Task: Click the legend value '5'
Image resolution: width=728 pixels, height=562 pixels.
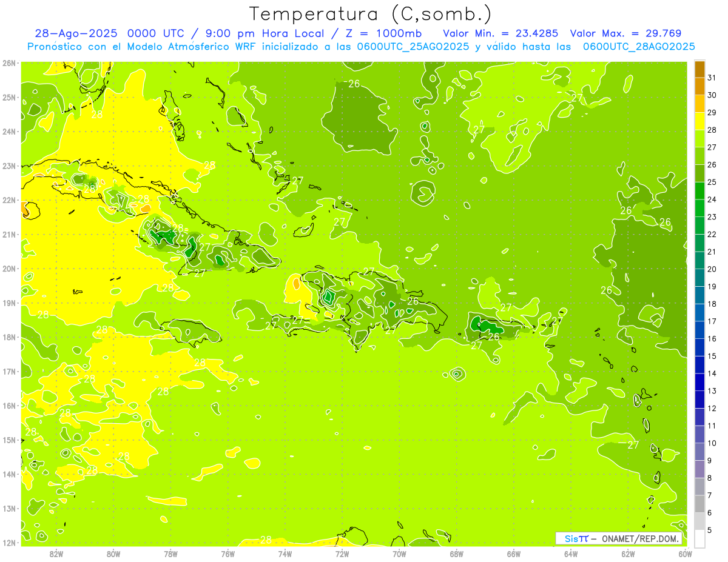Action: 710,530
